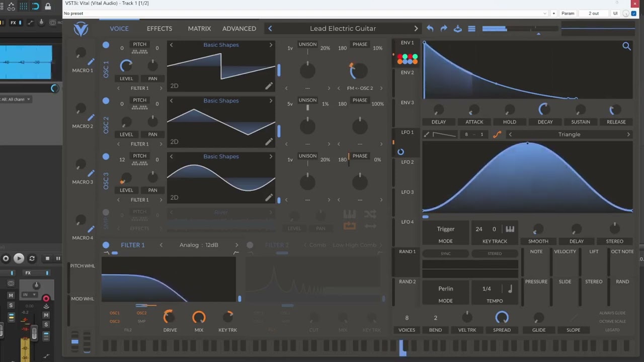Enable the sampler power button
The height and width of the screenshot is (362, 644).
pyautogui.click(x=106, y=212)
